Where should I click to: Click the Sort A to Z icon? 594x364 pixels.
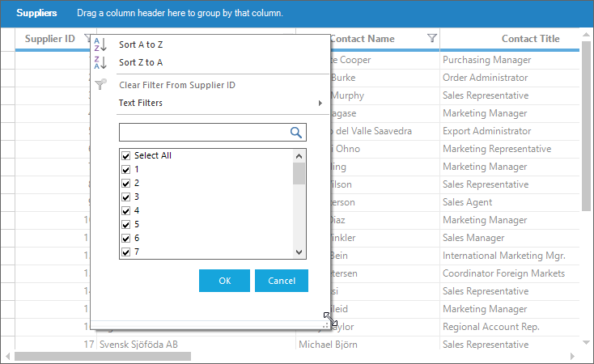click(x=100, y=44)
